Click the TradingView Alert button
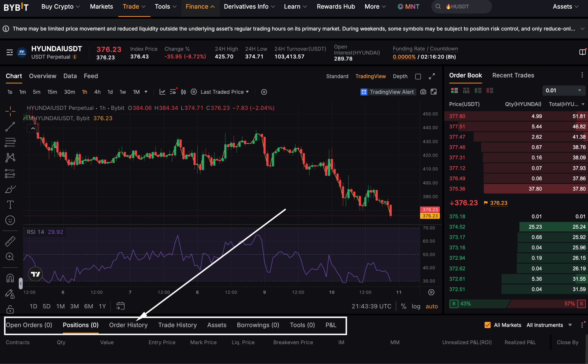The image size is (588, 364). pos(388,92)
